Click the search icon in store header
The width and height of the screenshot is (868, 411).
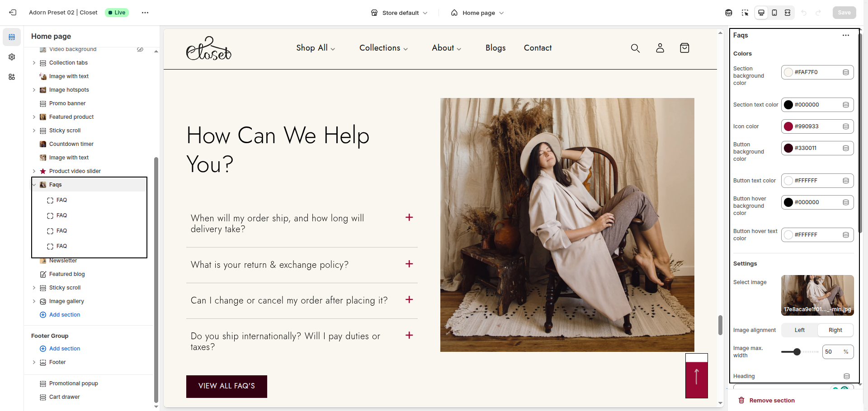point(635,48)
